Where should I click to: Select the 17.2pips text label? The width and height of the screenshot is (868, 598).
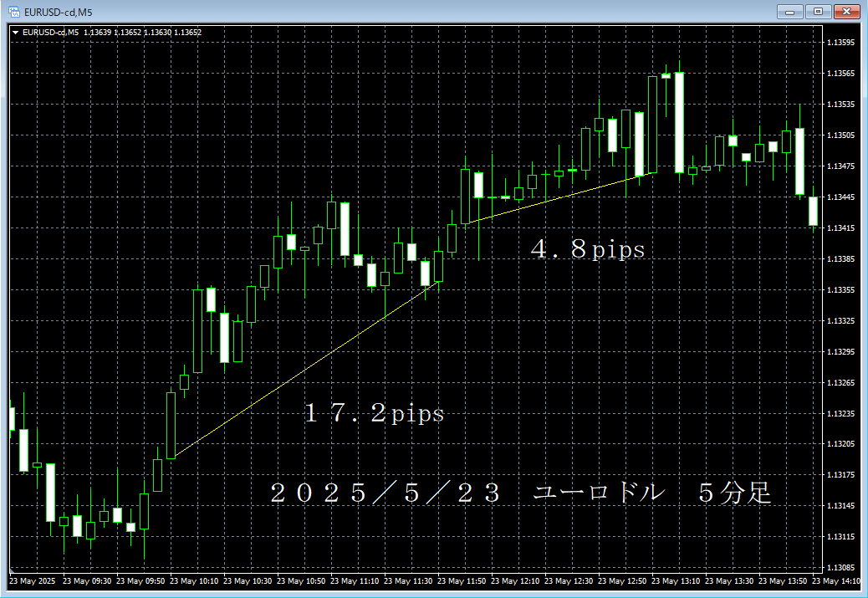(x=374, y=413)
